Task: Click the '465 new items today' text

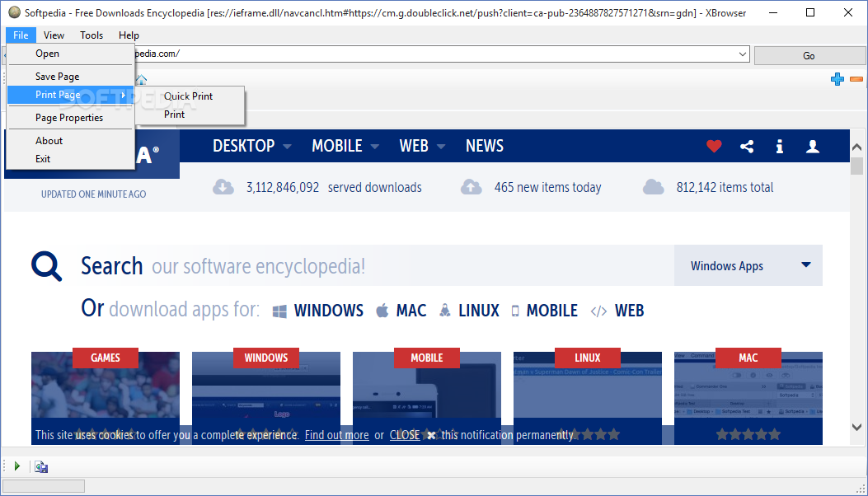Action: 547,188
